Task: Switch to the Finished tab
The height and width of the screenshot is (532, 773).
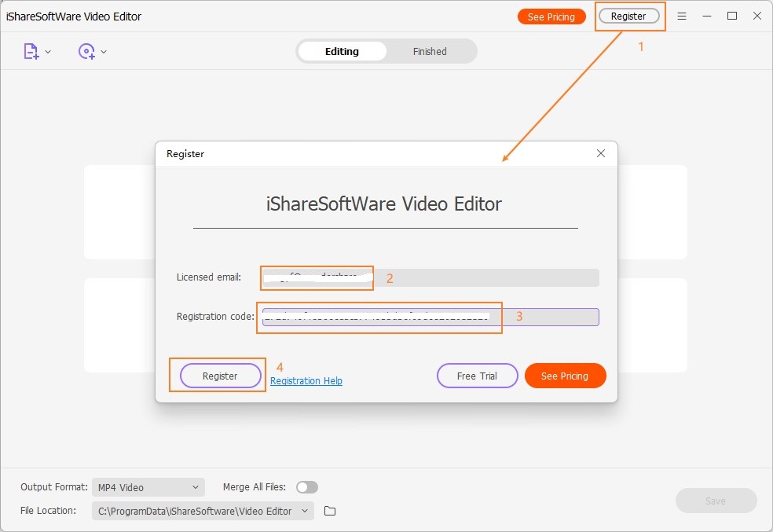Action: click(430, 51)
